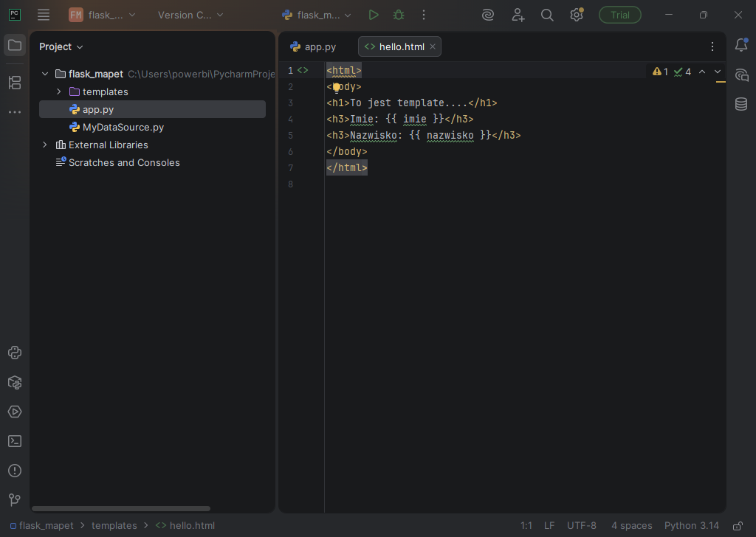The image size is (756, 537).
Task: Change file encoding UTF-8
Action: [582, 525]
